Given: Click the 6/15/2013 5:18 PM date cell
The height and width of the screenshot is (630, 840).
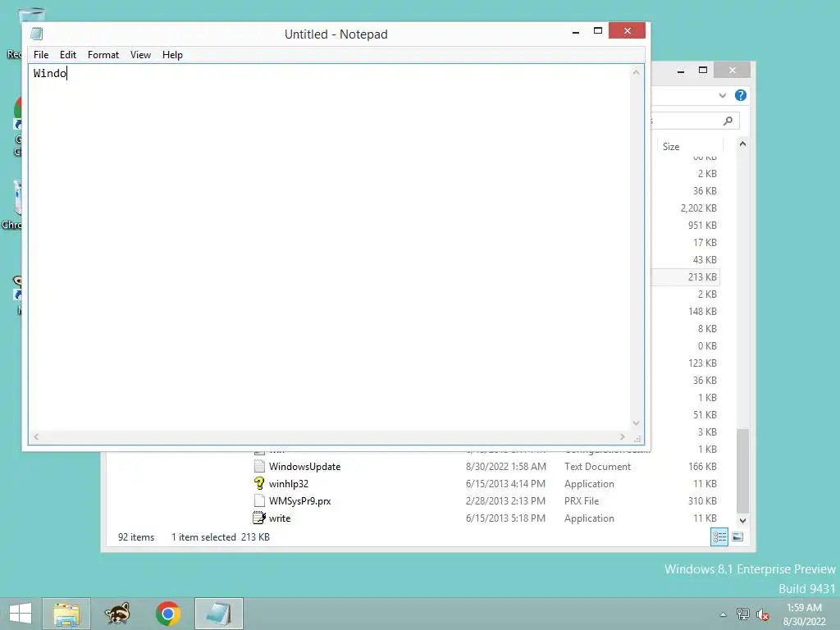Looking at the screenshot, I should [505, 518].
